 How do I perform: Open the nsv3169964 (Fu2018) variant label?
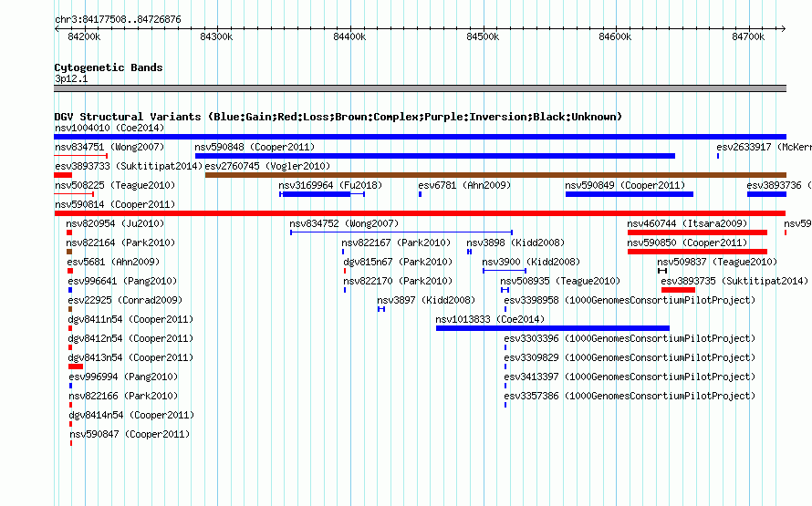click(330, 185)
